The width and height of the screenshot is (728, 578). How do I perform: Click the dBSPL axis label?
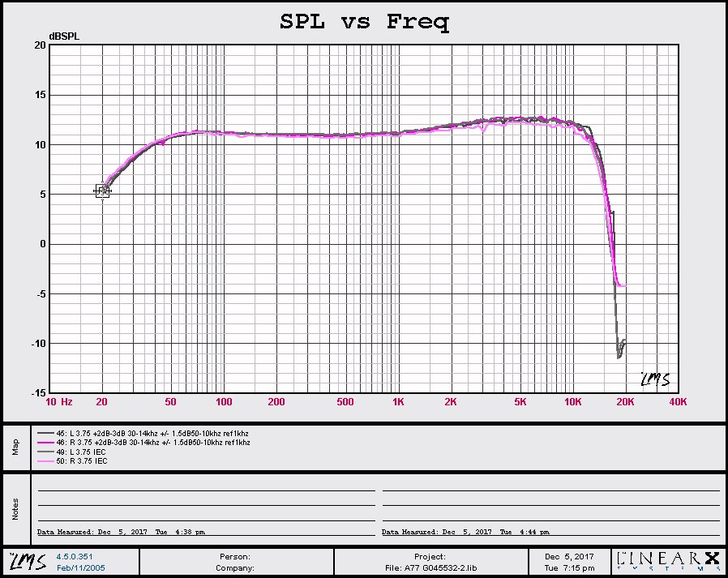[x=63, y=36]
